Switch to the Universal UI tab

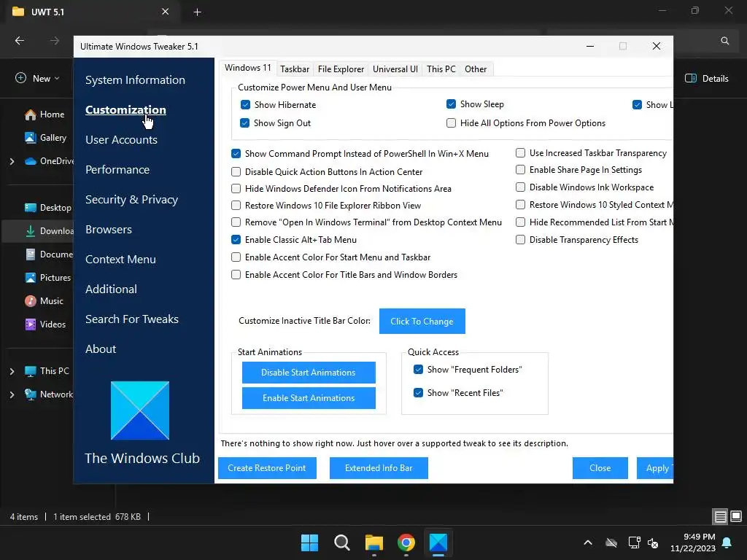395,69
